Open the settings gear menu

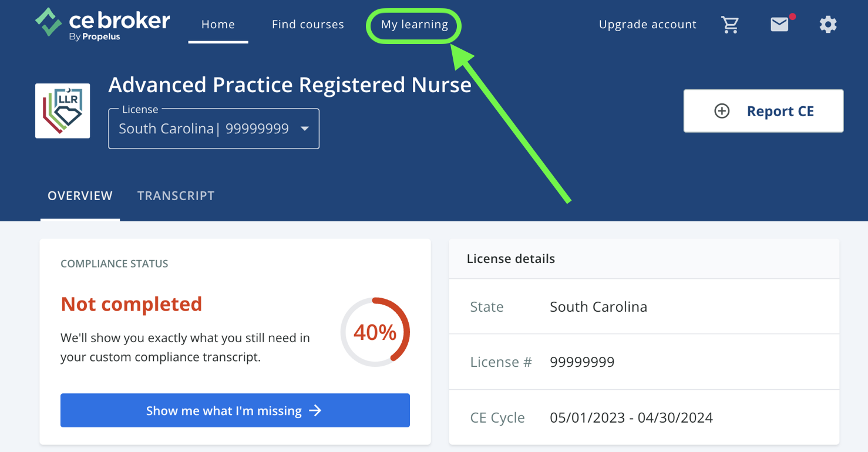tap(828, 25)
